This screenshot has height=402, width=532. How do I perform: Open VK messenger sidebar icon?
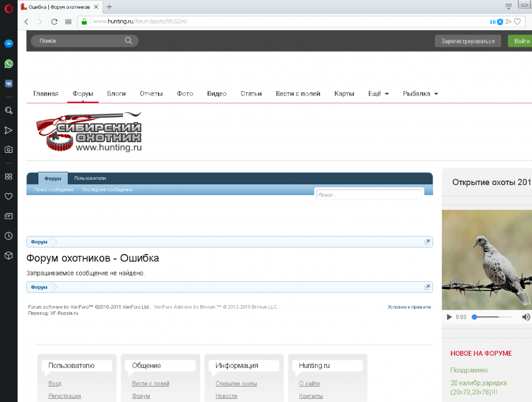9,83
